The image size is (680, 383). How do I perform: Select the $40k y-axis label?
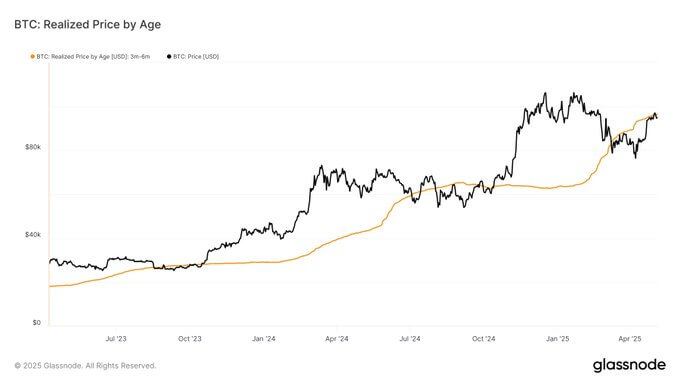click(x=33, y=235)
